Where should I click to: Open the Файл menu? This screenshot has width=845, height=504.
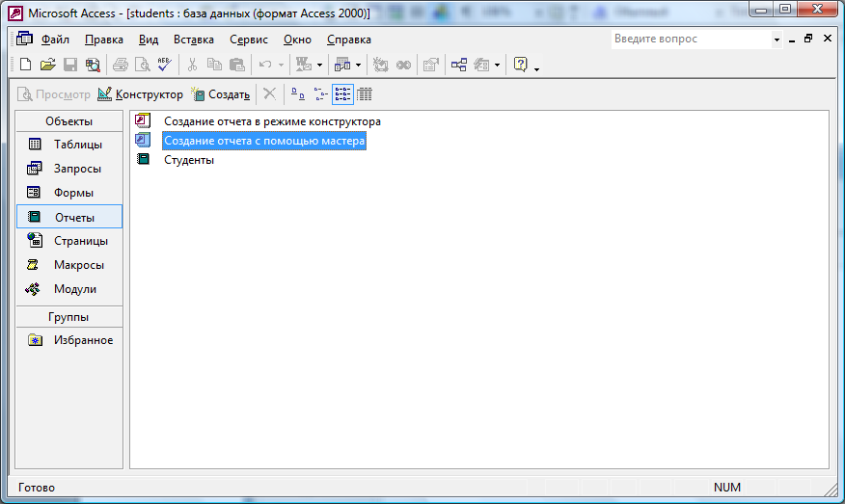click(56, 40)
